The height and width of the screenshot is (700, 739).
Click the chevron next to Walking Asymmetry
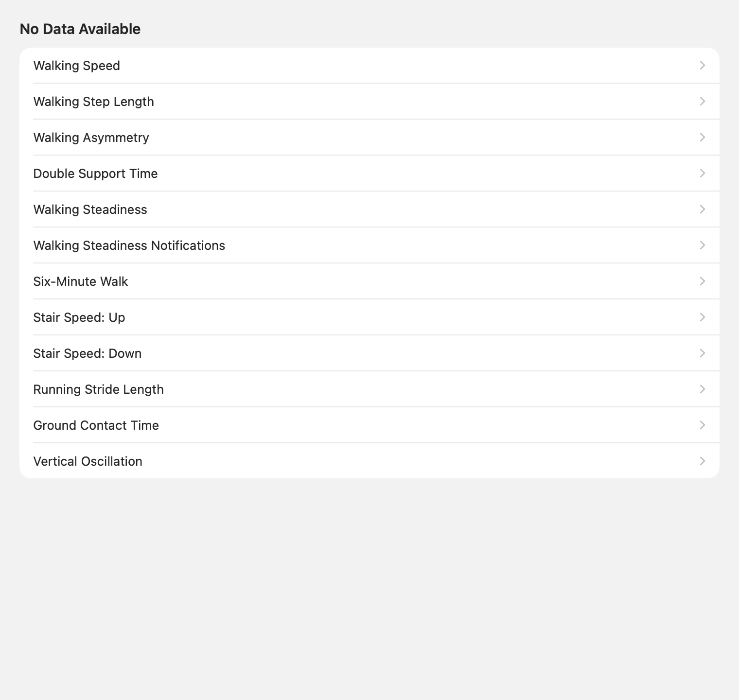(x=703, y=137)
